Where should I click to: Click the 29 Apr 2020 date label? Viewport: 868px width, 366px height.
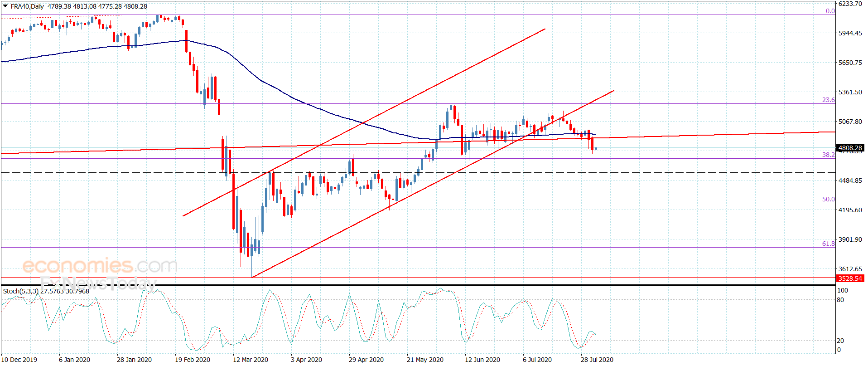(x=366, y=360)
